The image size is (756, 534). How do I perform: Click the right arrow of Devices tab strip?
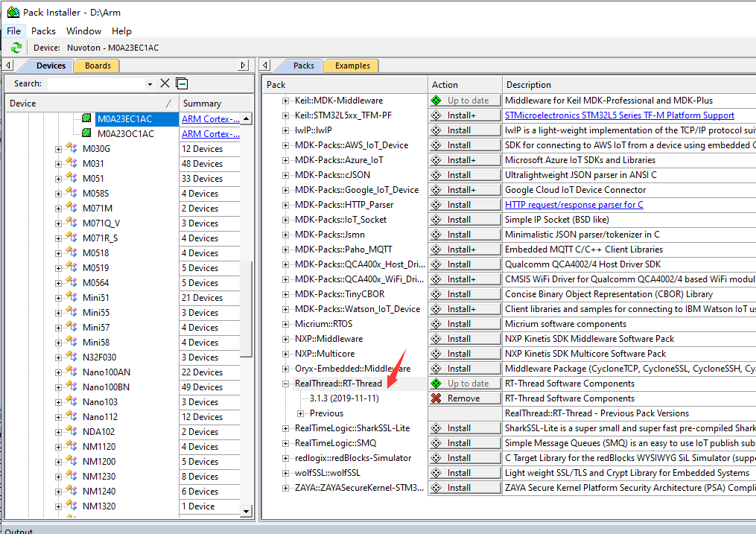(244, 65)
